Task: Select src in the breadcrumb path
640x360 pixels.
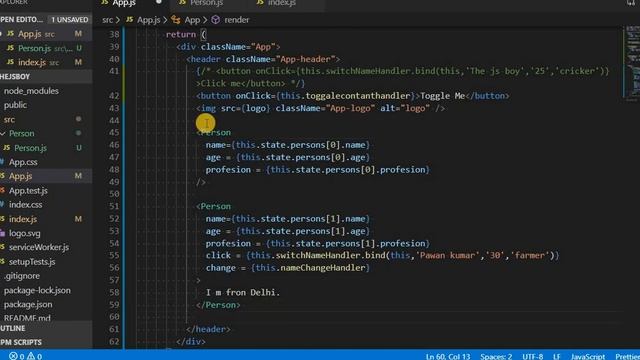Action: click(x=107, y=20)
